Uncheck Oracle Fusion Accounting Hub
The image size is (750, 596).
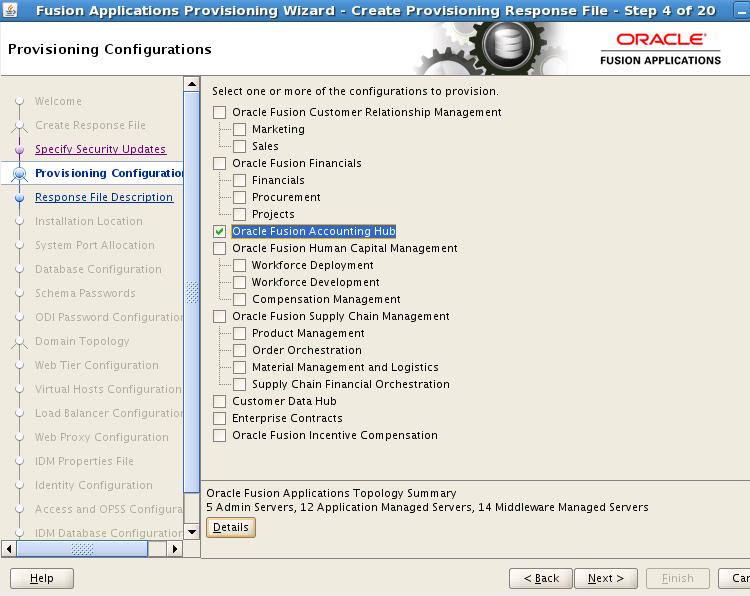pos(220,231)
